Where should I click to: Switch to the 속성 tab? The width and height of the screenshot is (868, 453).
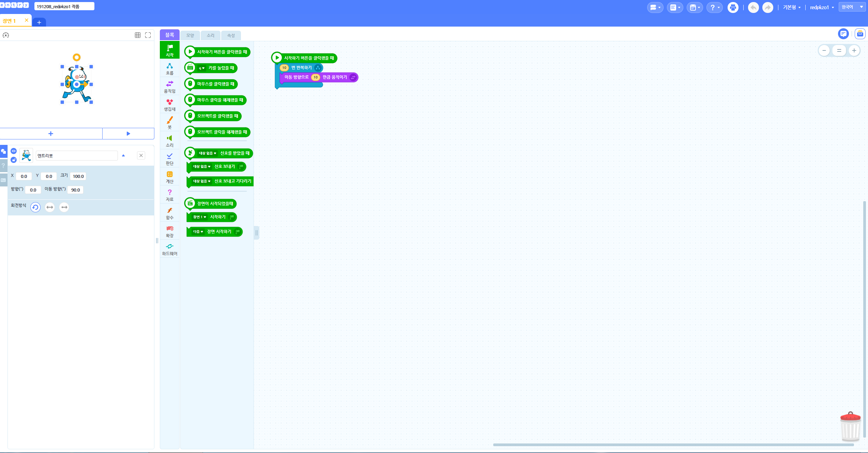click(231, 35)
